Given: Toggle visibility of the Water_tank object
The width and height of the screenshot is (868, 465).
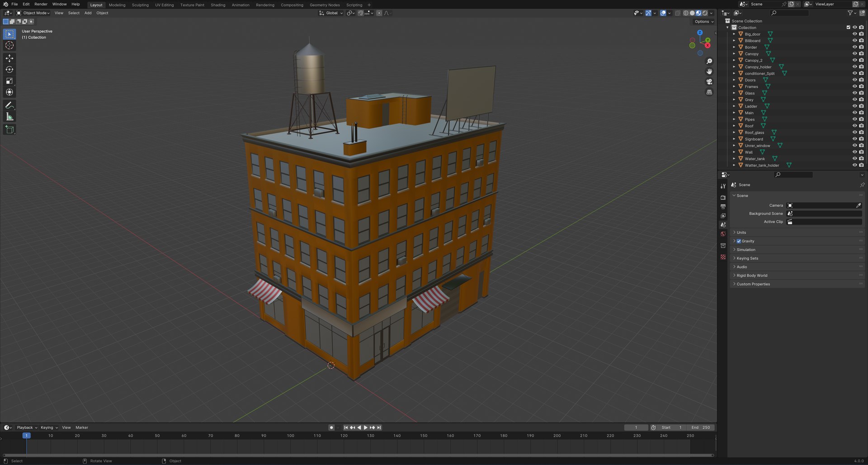Looking at the screenshot, I should point(855,159).
